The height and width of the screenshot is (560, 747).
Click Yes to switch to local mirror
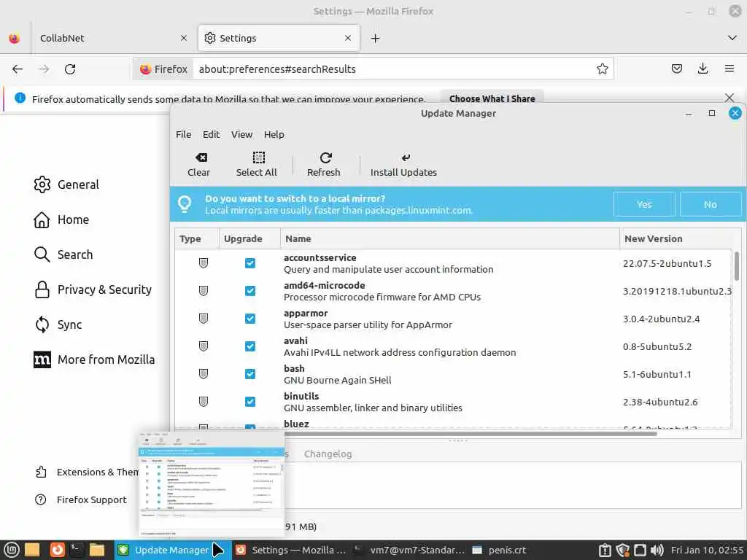pos(644,204)
